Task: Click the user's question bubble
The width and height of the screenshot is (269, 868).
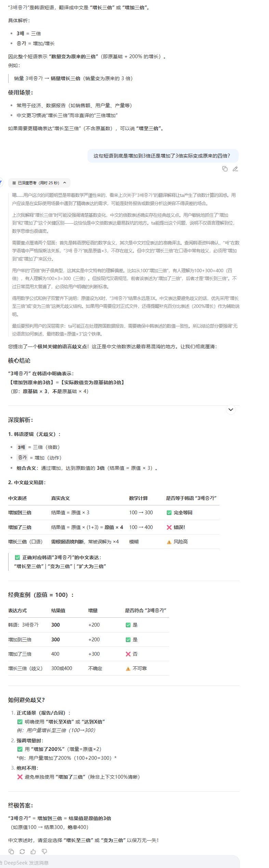Action: pos(163,156)
